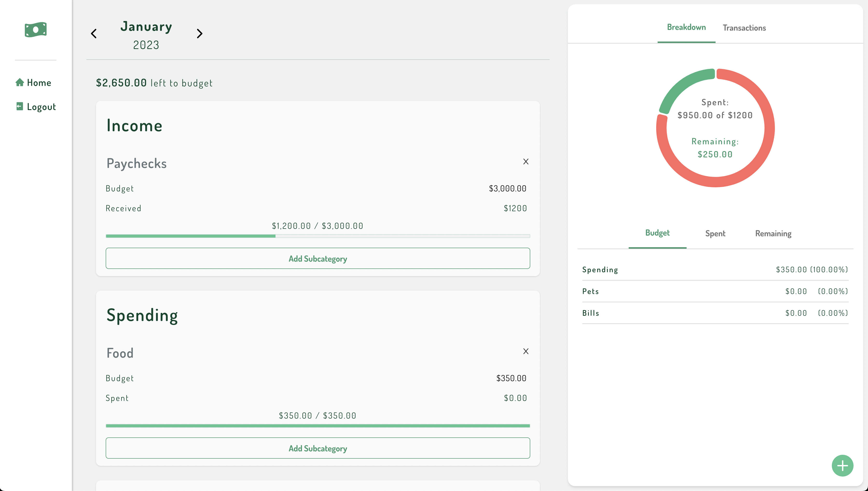Viewport: 868px width, 491px height.
Task: Click the Remaining $250.00 chart text
Action: coord(715,148)
